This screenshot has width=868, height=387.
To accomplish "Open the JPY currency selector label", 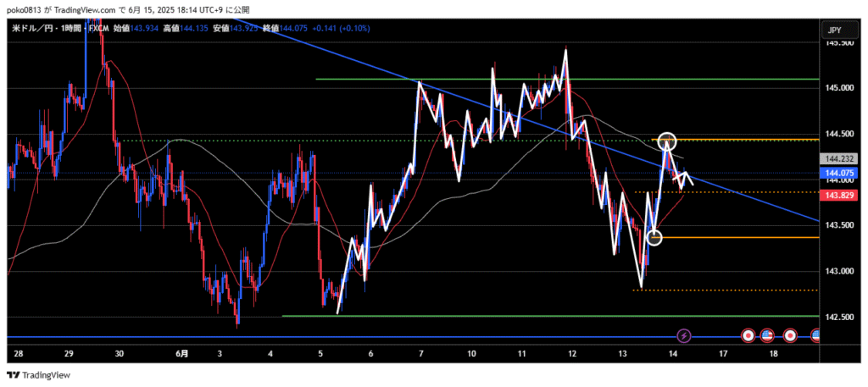I will pos(833,30).
